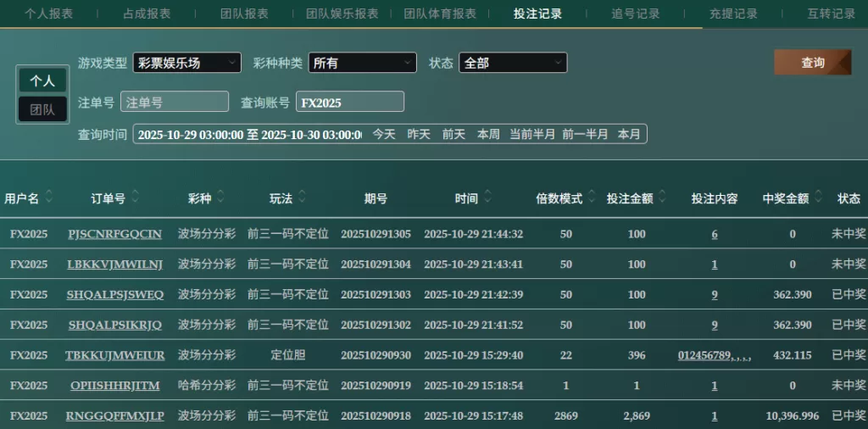The image size is (868, 429).
Task: Expand the 彩种种类 dropdown
Action: point(362,63)
